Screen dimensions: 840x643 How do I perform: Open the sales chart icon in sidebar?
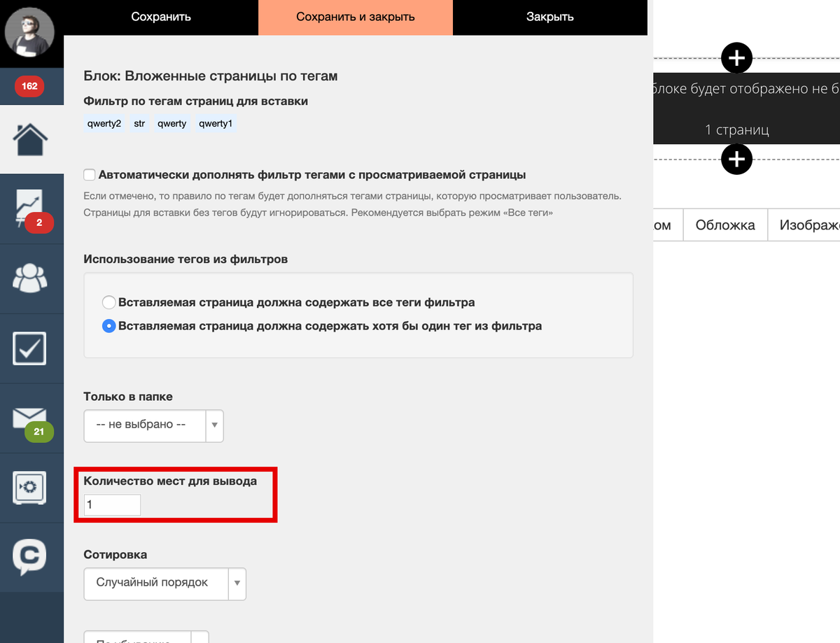29,209
